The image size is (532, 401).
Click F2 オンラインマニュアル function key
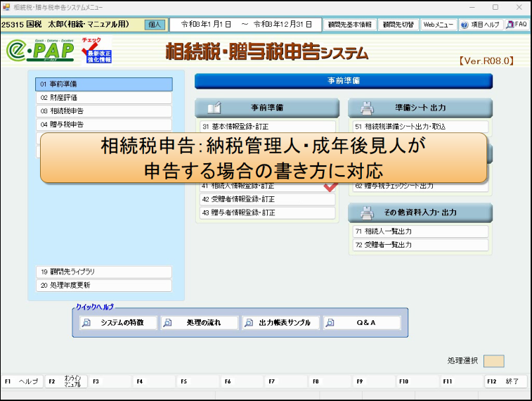[x=66, y=381]
